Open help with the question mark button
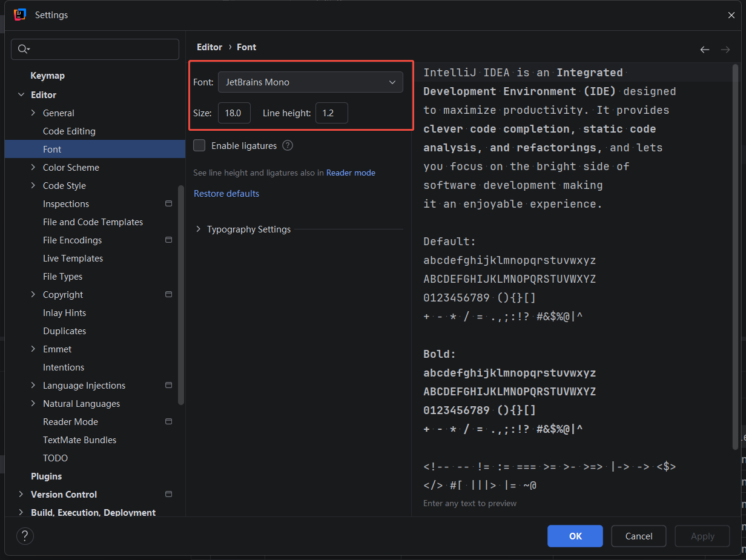746x560 pixels. (x=25, y=536)
